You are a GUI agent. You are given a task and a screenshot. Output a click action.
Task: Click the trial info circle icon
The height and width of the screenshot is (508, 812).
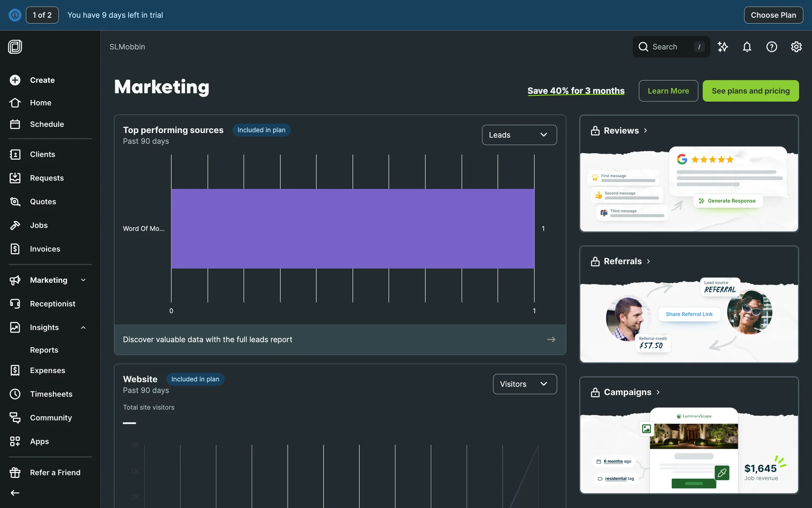[x=15, y=15]
